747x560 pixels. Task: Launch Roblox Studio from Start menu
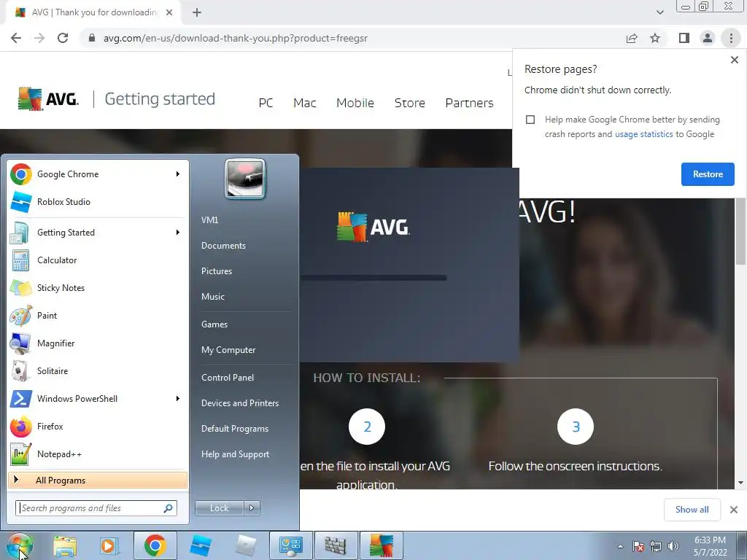point(98,202)
